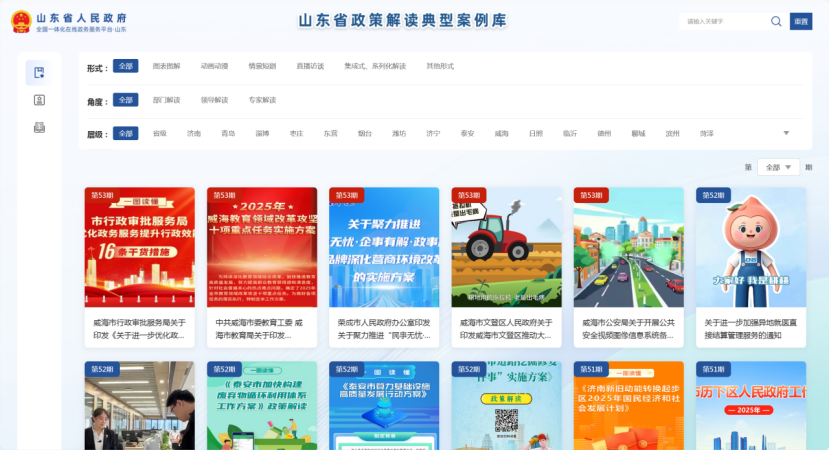
Task: Open the 市行政审批服务局 16条干货措施 card image
Action: tap(140, 247)
